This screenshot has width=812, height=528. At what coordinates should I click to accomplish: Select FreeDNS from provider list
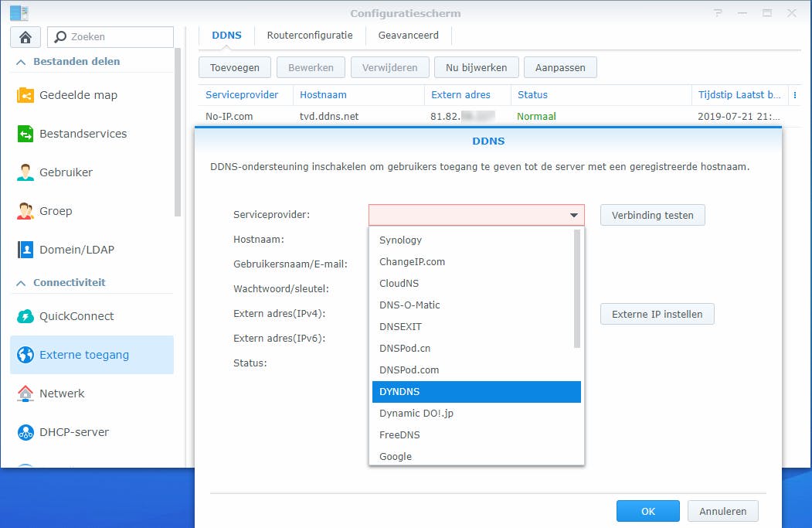[477, 435]
